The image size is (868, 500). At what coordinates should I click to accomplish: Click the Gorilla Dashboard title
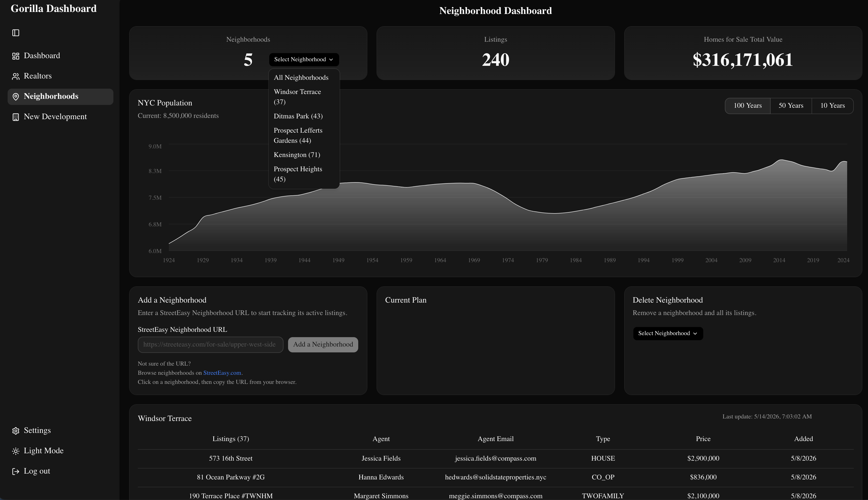pos(54,9)
